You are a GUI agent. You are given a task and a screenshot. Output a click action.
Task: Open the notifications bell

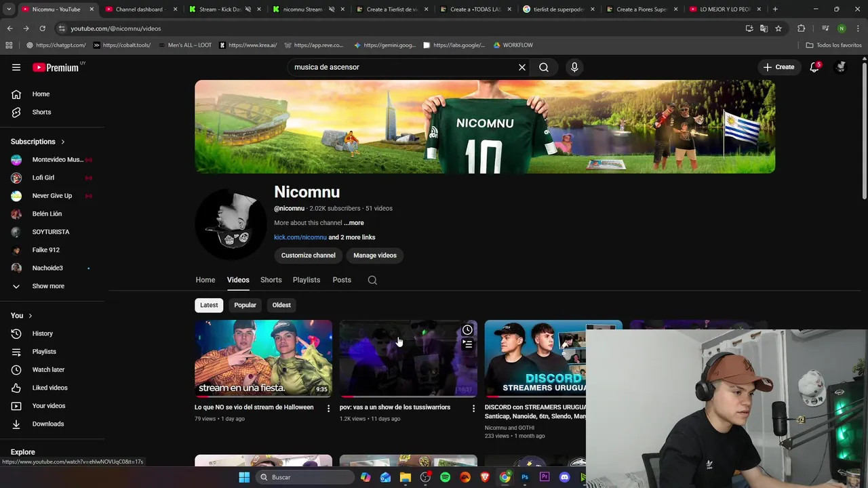pos(814,67)
